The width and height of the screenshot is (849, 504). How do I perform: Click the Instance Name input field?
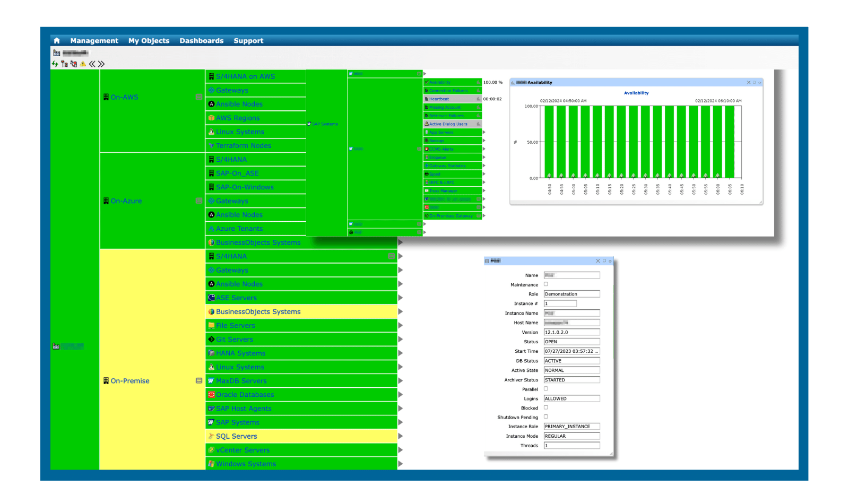571,313
